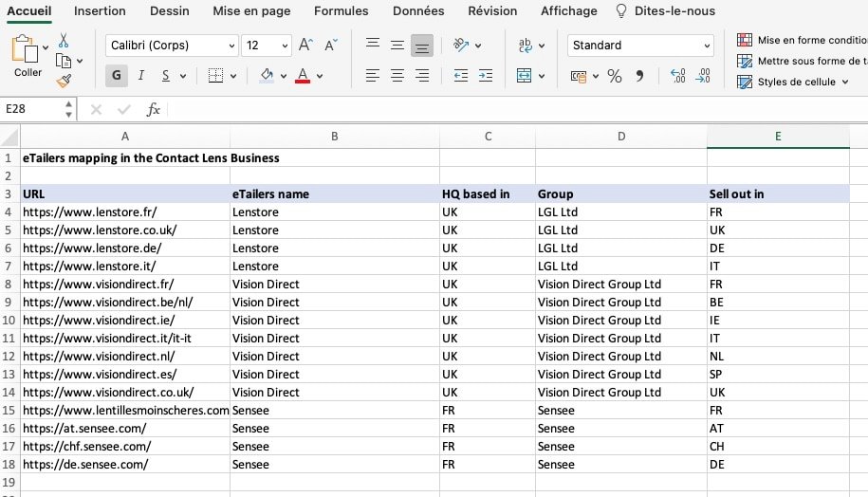The width and height of the screenshot is (868, 497).
Task: Expand the Styles de cellule menu
Action: (x=795, y=83)
